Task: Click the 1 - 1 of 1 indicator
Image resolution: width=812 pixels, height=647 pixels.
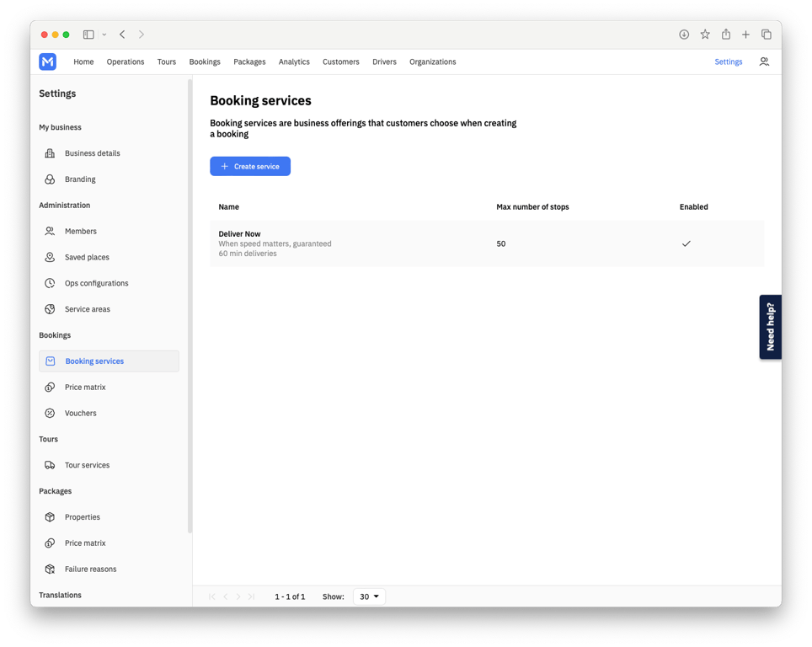Action: (x=290, y=596)
